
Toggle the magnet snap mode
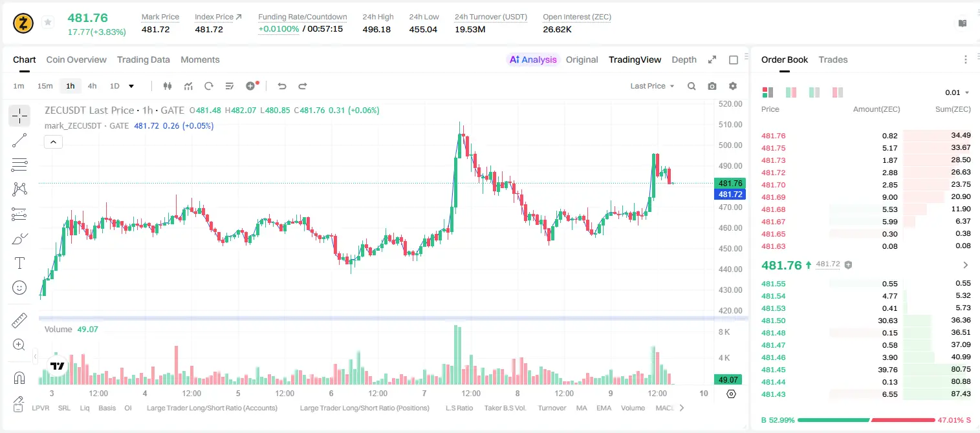[x=19, y=378]
